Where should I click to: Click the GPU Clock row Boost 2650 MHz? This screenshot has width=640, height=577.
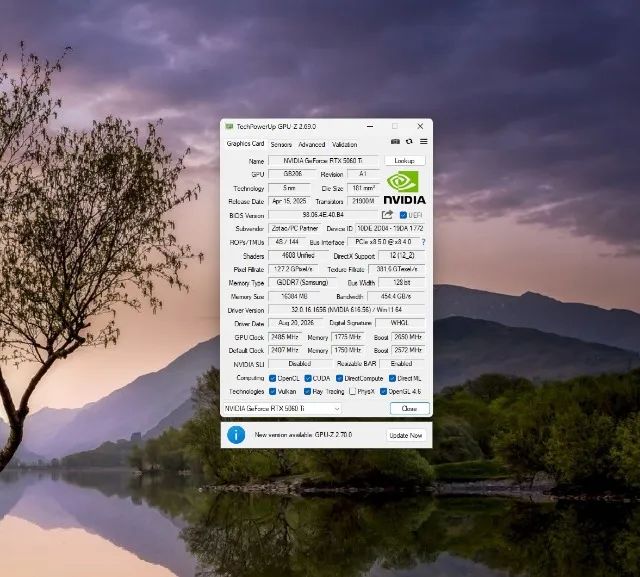(x=408, y=337)
